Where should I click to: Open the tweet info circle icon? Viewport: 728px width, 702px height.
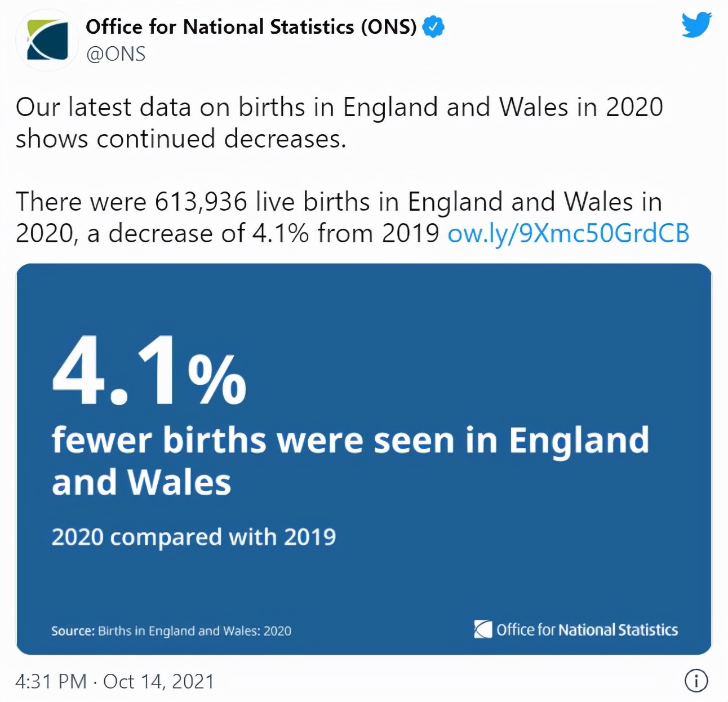pos(696,681)
